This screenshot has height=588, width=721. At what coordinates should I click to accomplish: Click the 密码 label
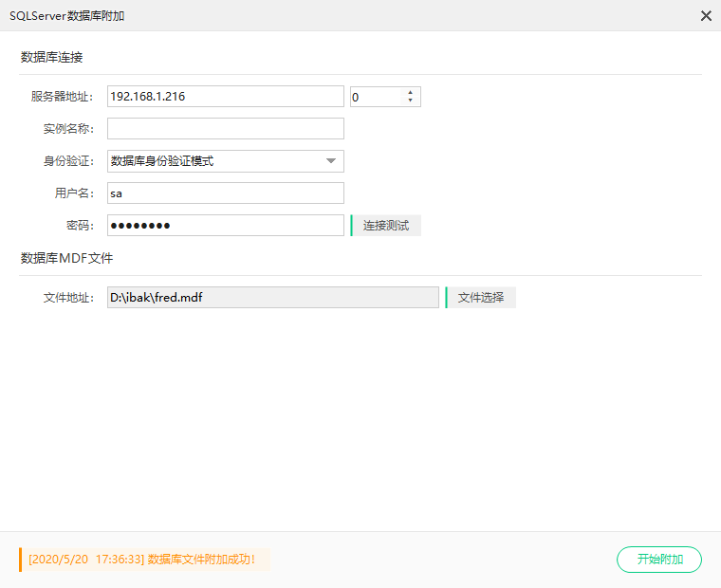[80, 226]
